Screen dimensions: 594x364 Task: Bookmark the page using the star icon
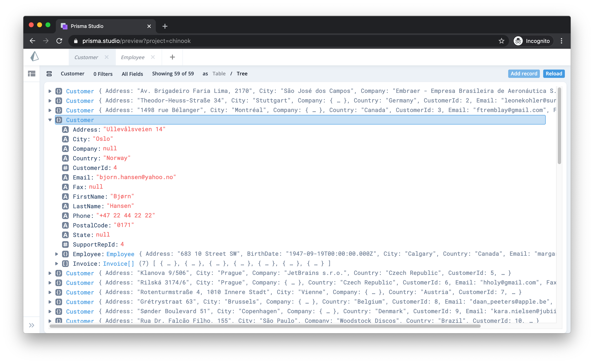coord(502,41)
